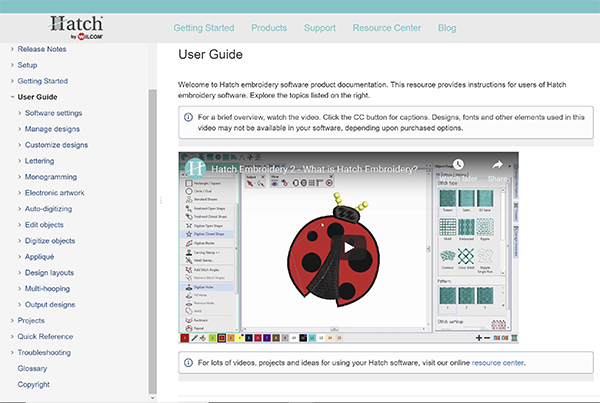Image resolution: width=600 pixels, height=403 pixels.
Task: Open the Projects section
Action: point(31,321)
